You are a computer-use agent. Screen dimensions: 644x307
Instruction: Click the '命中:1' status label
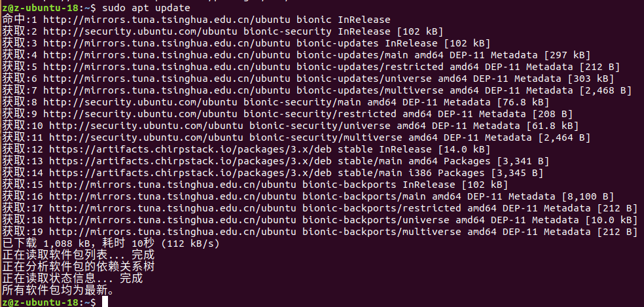pyautogui.click(x=20, y=20)
